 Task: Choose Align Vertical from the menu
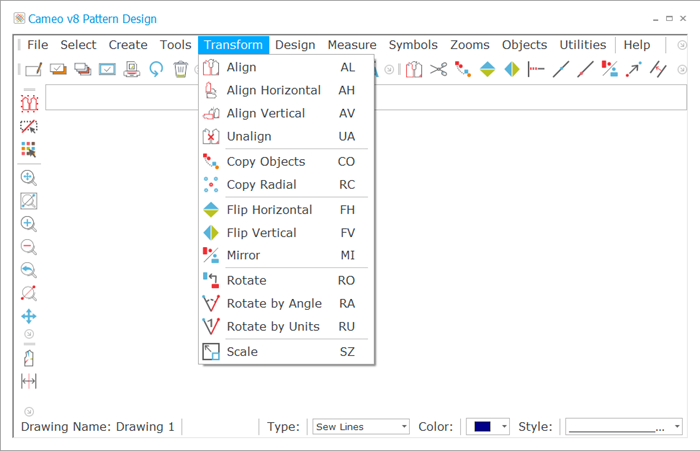click(286, 113)
